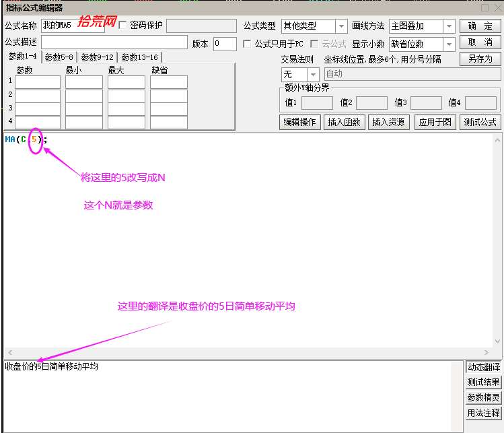Viewport: 504px width, 433px height.
Task: Click the 公式描述 input field
Action: point(114,42)
